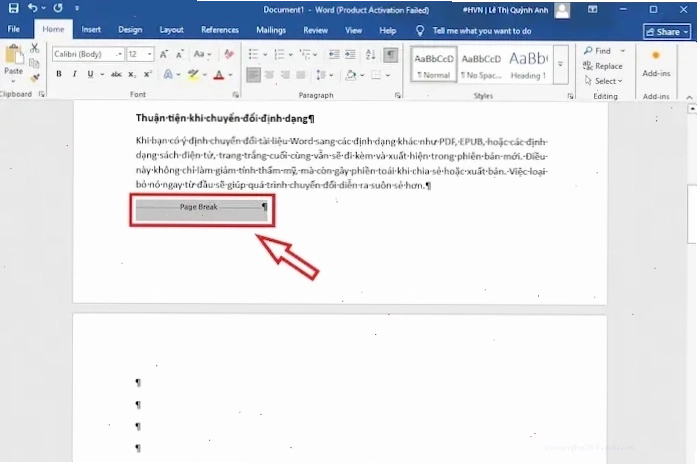Apply the Normal style

tap(433, 65)
